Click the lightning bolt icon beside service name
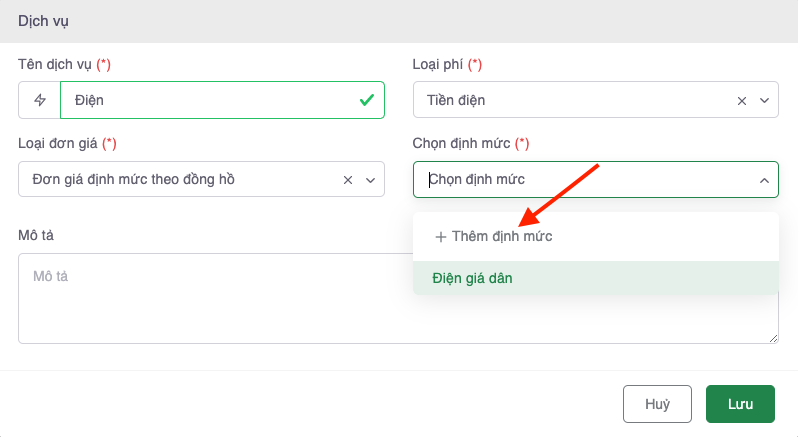The width and height of the screenshot is (798, 437). [x=40, y=100]
